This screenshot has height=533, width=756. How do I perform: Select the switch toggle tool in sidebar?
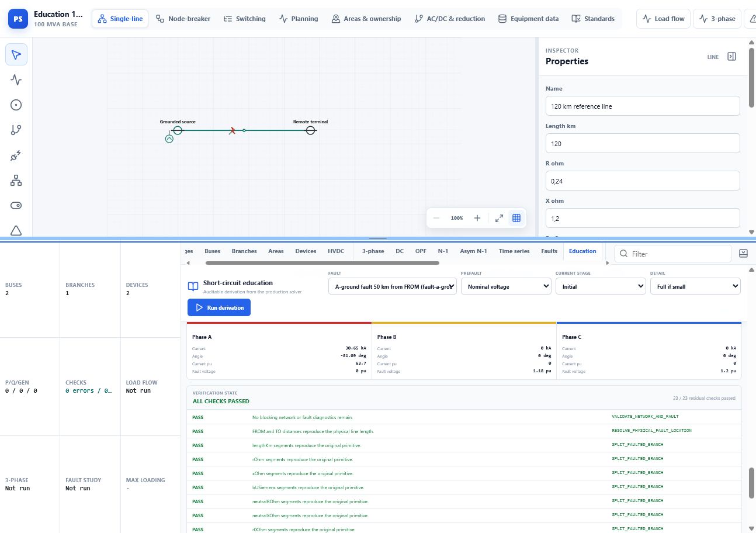point(16,206)
